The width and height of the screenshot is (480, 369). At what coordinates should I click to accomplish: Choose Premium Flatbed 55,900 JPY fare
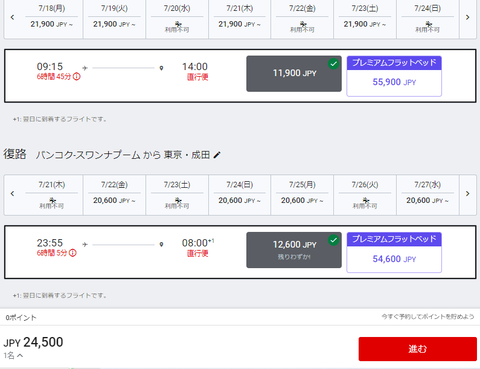tap(394, 76)
